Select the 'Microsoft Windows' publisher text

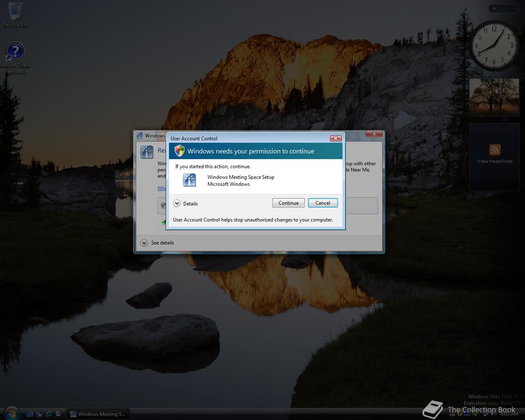228,184
